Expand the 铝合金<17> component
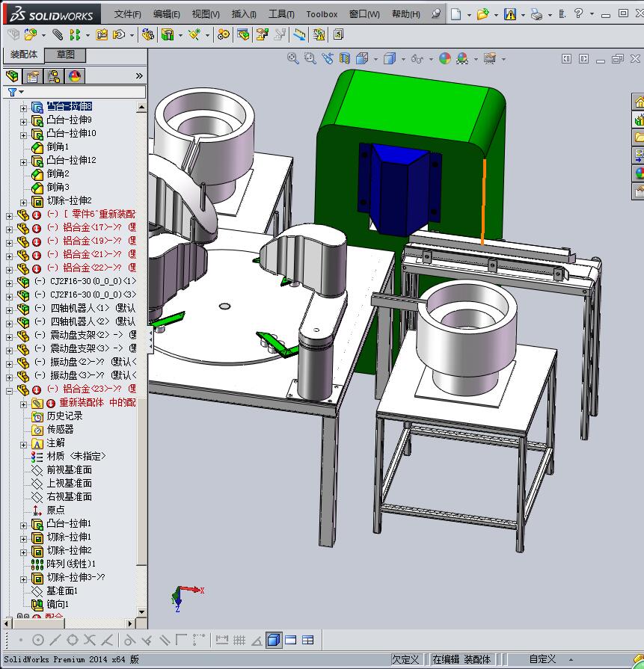This screenshot has height=669, width=644. tap(9, 229)
